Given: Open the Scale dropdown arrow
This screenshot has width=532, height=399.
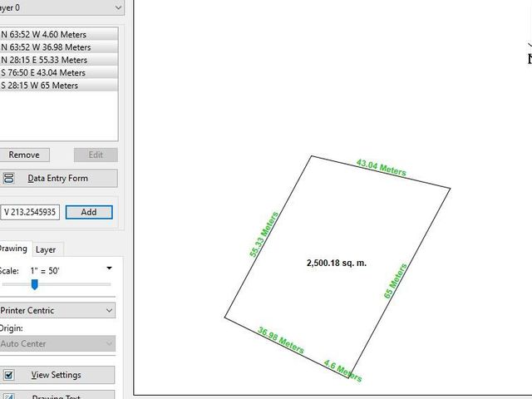Looking at the screenshot, I should point(109,268).
